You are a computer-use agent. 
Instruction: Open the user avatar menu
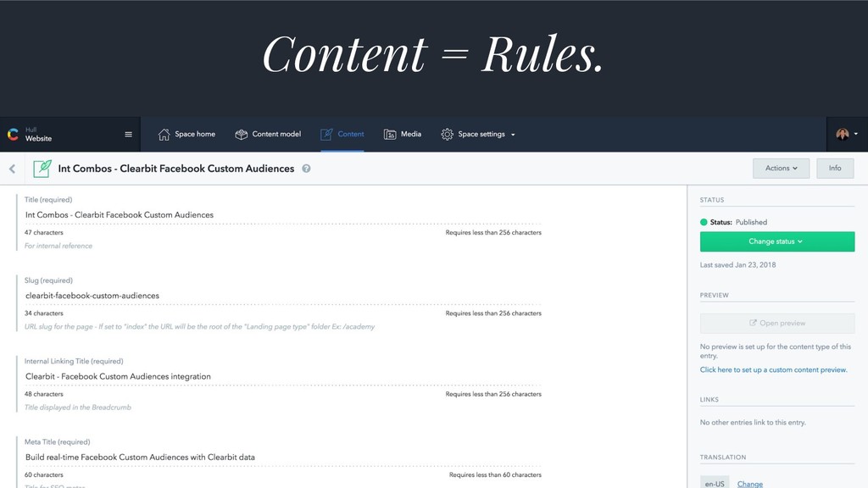[847, 134]
